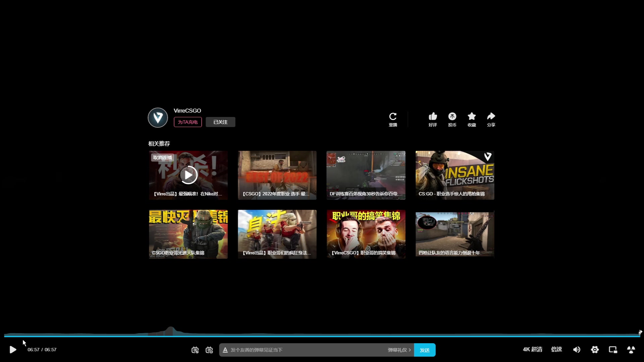Open 职业哥的搞笑集锦 video
The width and height of the screenshot is (644, 362).
point(366,234)
